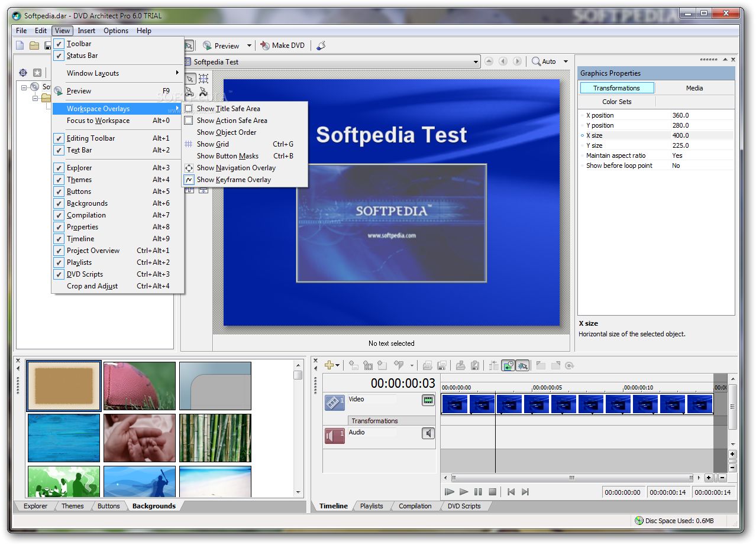
Task: Click the disc icon in project tree
Action: [35, 87]
